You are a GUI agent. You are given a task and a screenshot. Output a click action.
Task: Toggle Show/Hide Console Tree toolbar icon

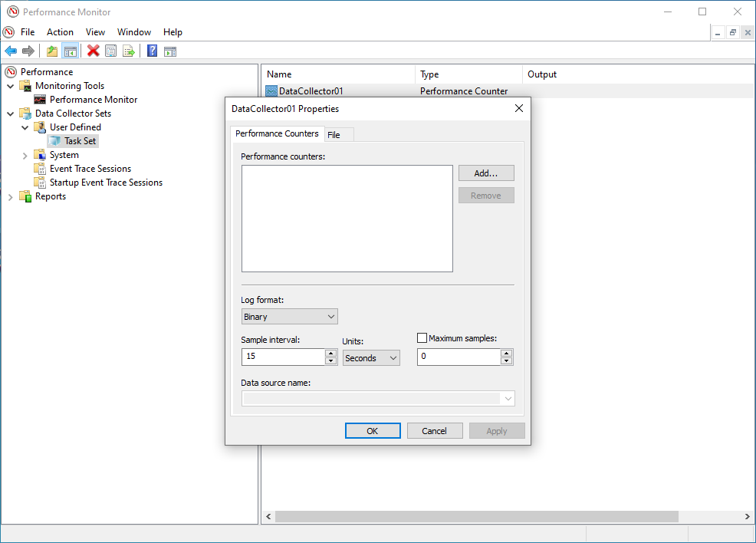71,51
